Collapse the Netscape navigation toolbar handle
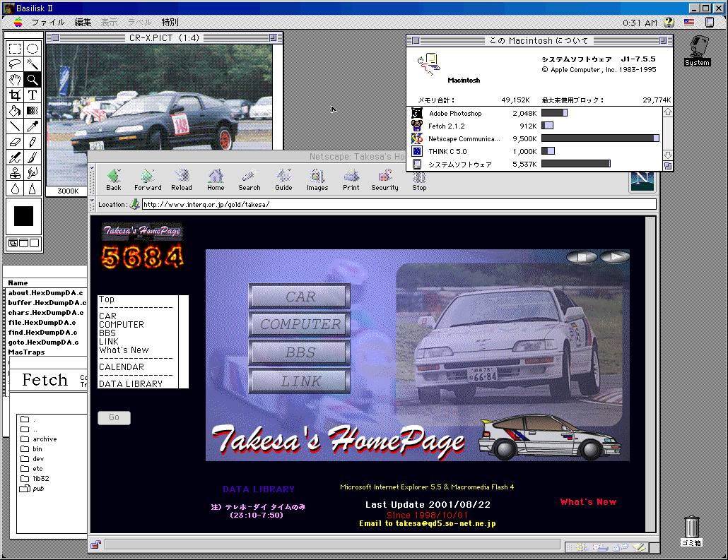The height and width of the screenshot is (560, 728). [92, 180]
